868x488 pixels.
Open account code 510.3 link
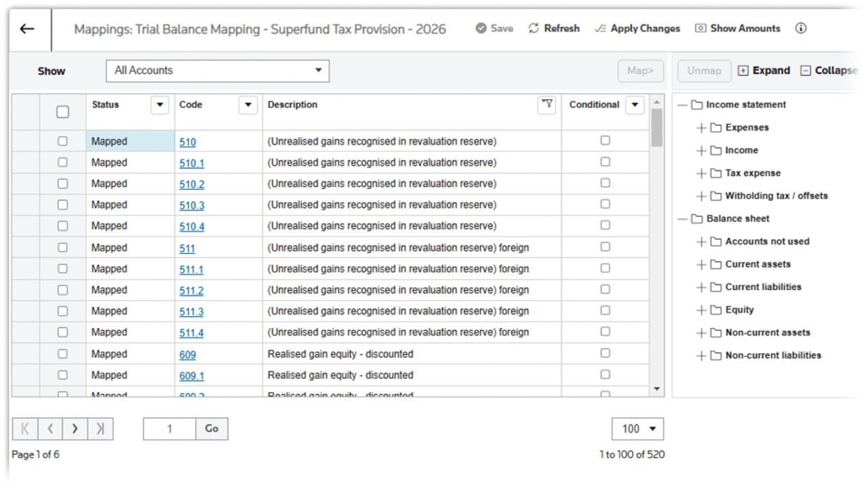(192, 205)
